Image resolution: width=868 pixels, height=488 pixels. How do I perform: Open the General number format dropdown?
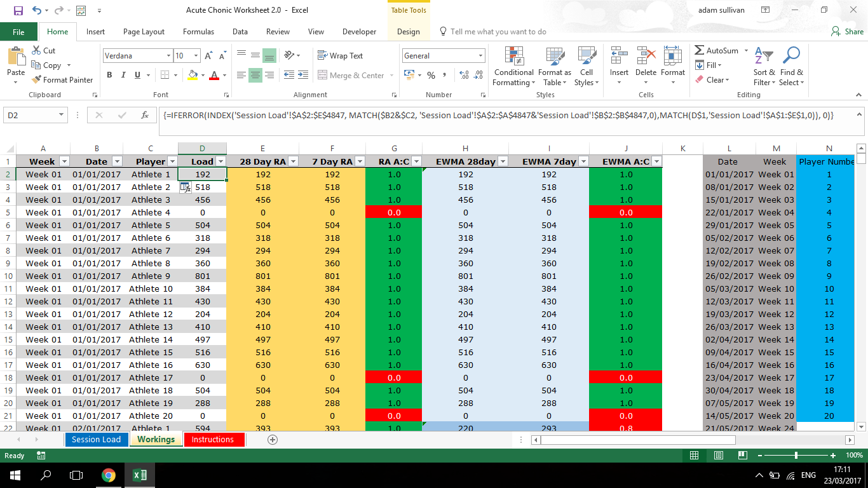[x=481, y=55]
